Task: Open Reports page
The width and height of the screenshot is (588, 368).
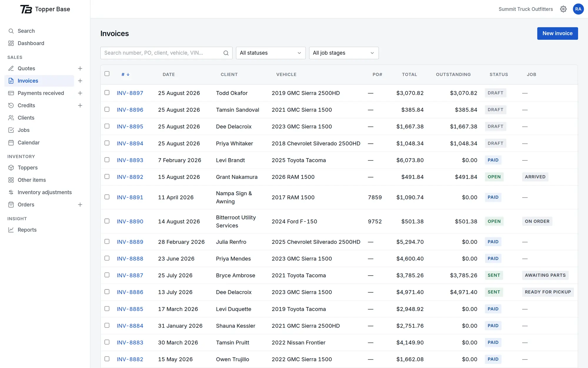Action: point(27,230)
